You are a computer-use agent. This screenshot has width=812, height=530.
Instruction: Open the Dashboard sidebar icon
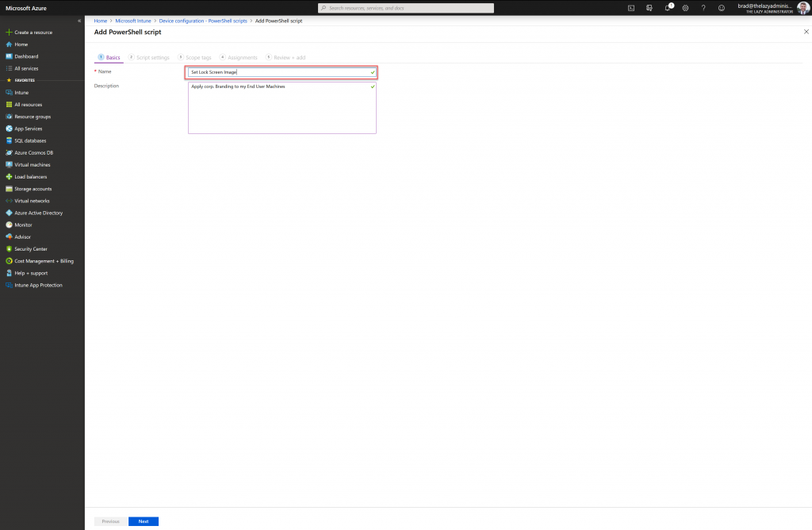(9, 56)
